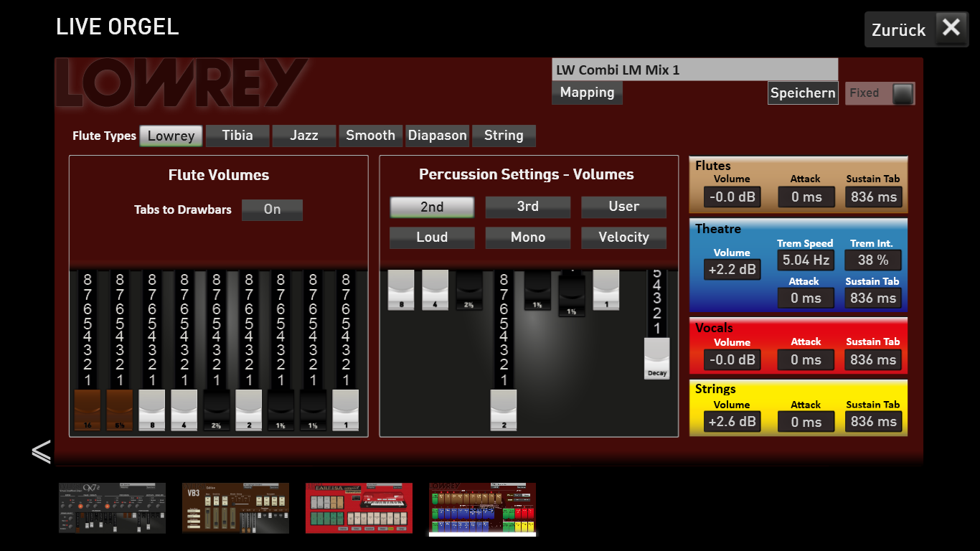The width and height of the screenshot is (980, 551).
Task: Click the left double-arrow navigation icon
Action: coord(41,451)
